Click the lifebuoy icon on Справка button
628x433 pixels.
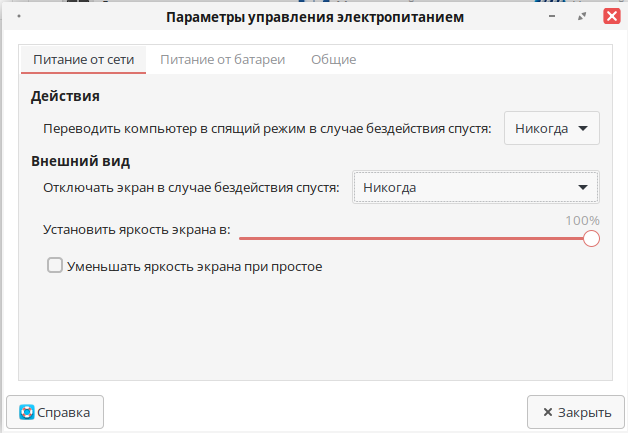(27, 412)
